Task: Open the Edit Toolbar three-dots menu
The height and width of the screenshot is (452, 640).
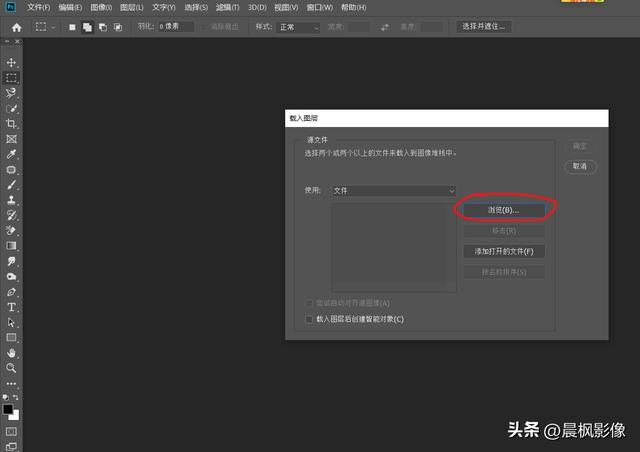Action: point(11,383)
